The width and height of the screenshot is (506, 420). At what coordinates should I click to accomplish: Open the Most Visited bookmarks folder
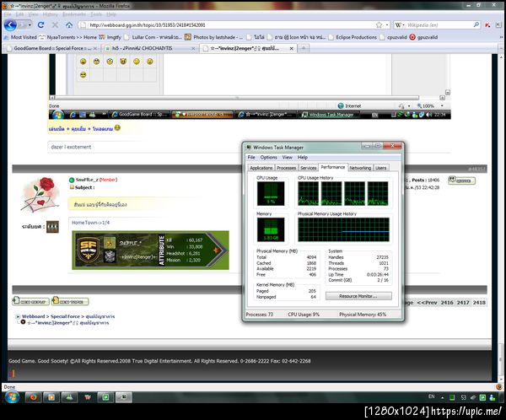coord(20,37)
